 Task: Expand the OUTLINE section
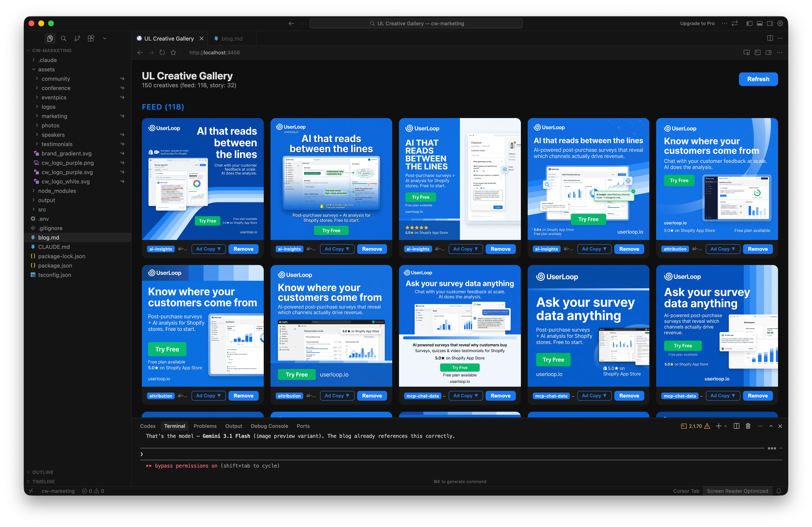[x=43, y=472]
